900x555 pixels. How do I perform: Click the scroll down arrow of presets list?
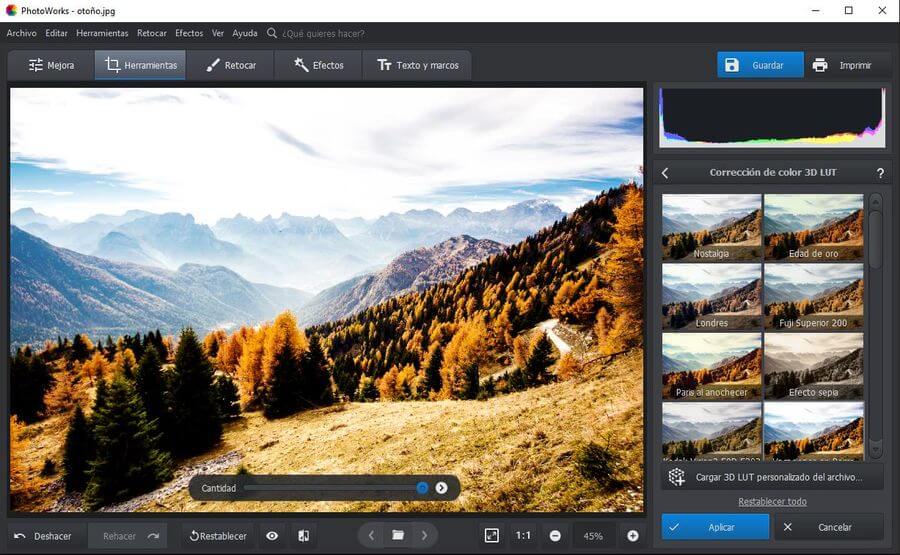(875, 448)
